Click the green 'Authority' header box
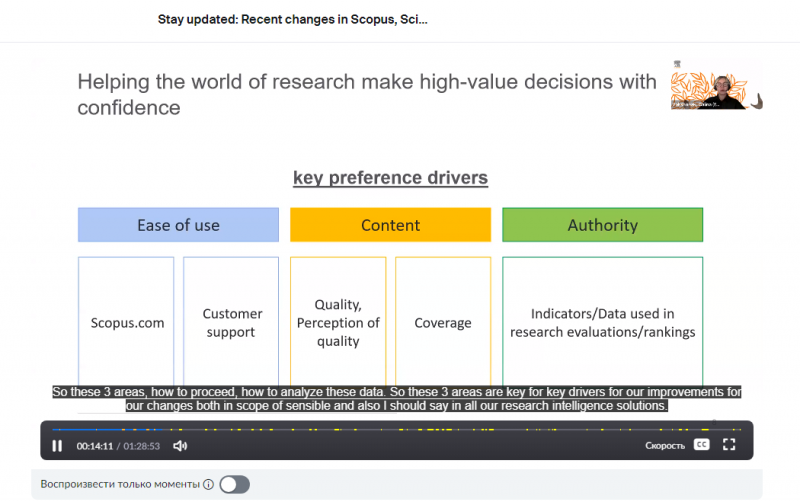The height and width of the screenshot is (502, 800). point(602,225)
